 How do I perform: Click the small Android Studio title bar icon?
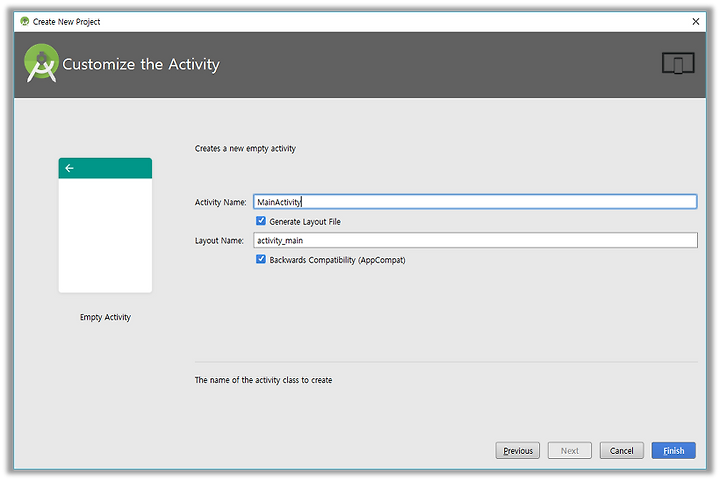[x=25, y=21]
